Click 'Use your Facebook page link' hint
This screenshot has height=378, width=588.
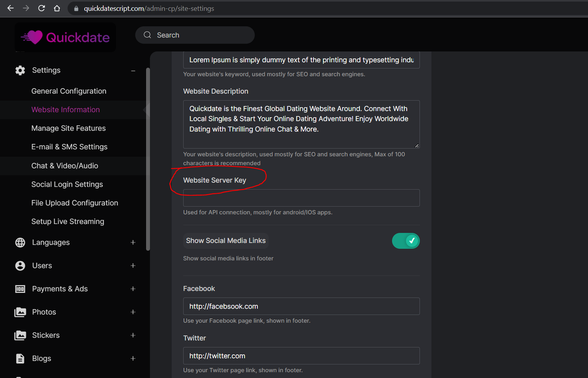(x=247, y=321)
